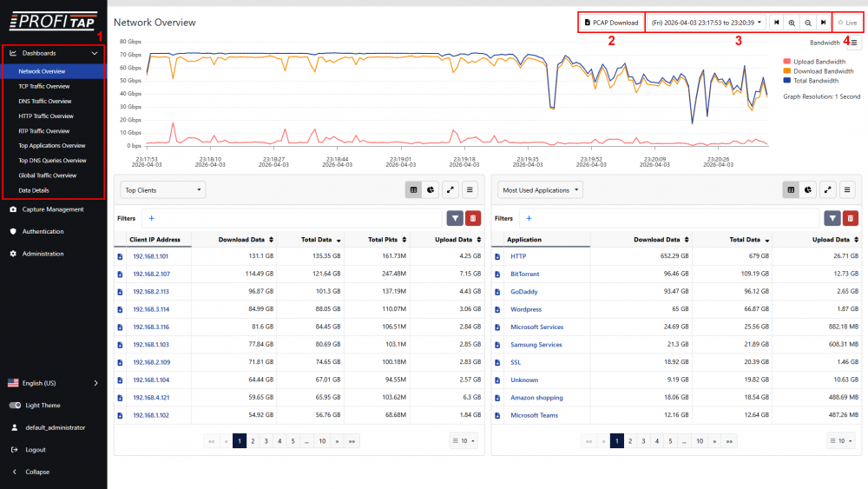Zoom in on the graph time range

(x=792, y=23)
